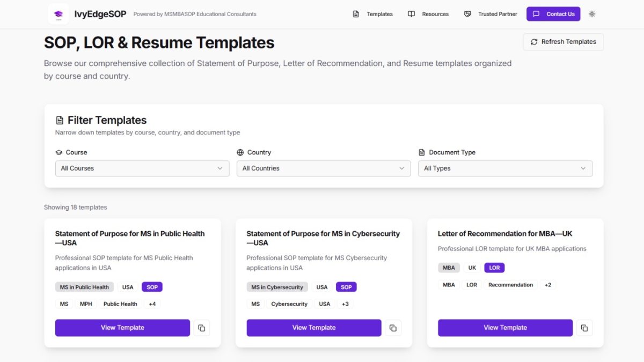Open the Resources navigation item
The height and width of the screenshot is (362, 644).
click(435, 14)
